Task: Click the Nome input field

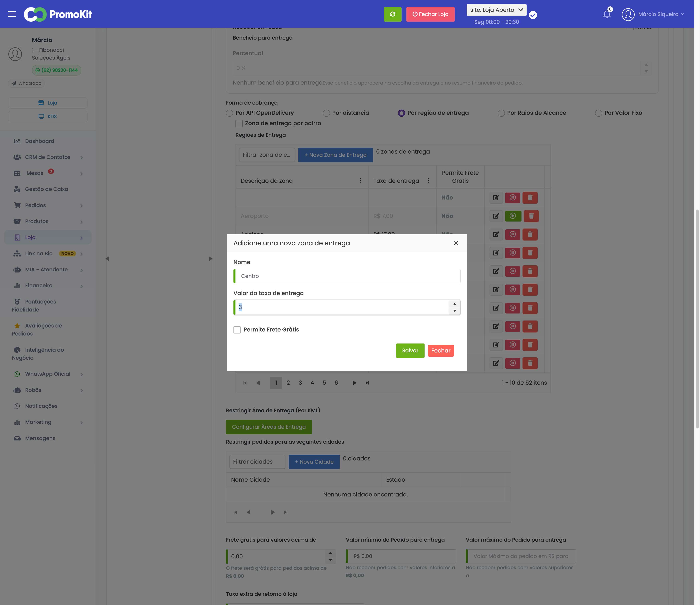Action: [x=347, y=276]
